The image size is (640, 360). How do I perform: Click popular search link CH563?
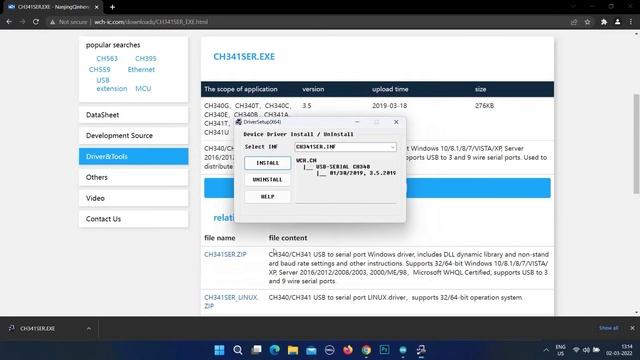click(x=107, y=58)
